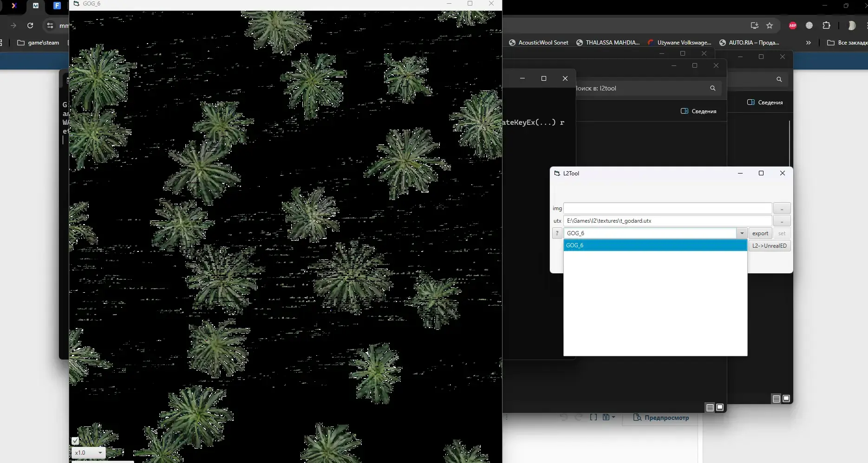
Task: Click the search magnifier in l2tool Explorer window
Action: (x=712, y=88)
